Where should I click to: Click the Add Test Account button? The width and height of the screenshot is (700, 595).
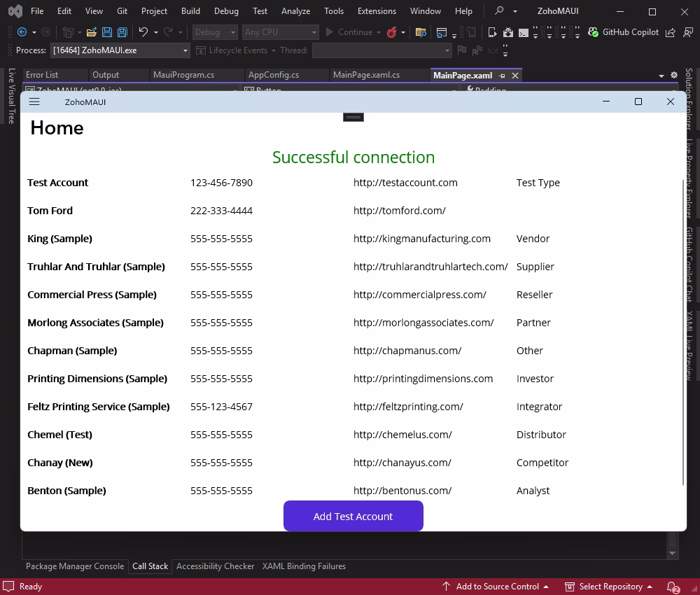pyautogui.click(x=353, y=516)
